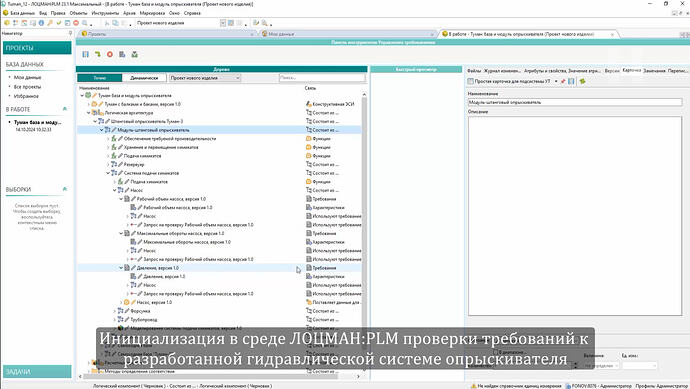Viewport: 690px width, 389px height.
Task: Click Конструктивная ЭСИ link type icon
Action: pyautogui.click(x=308, y=104)
